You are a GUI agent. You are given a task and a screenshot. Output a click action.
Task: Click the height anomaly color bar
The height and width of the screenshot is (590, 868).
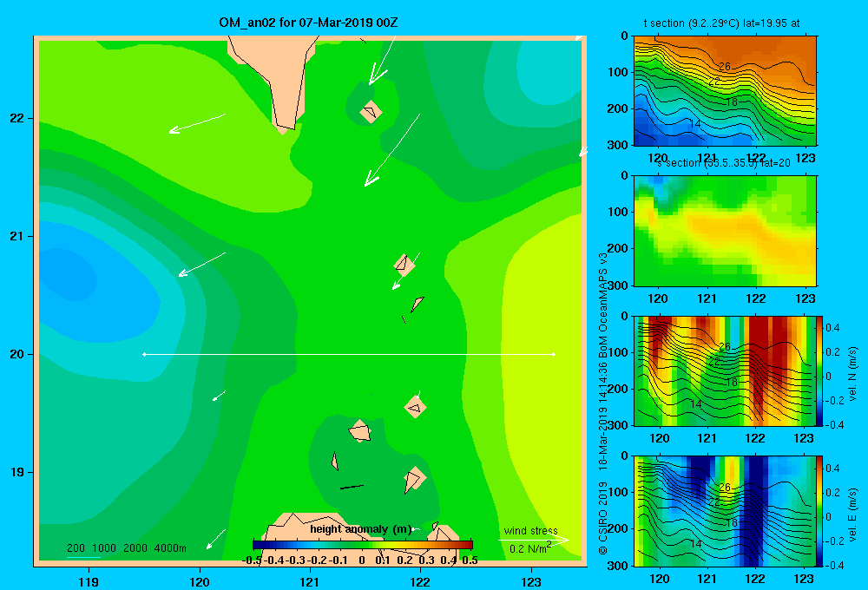362,545
